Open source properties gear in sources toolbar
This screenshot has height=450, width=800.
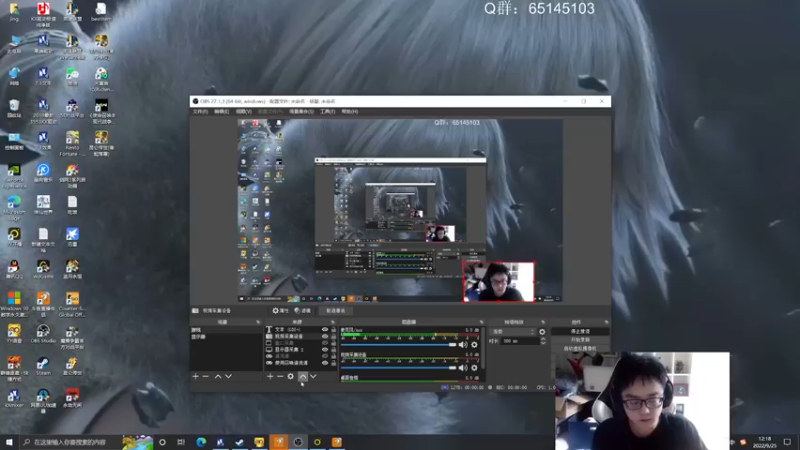tap(291, 377)
